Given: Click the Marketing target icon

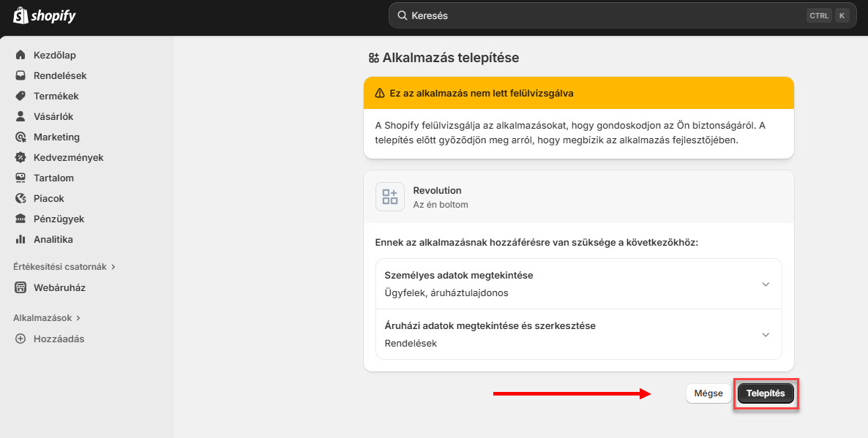Looking at the screenshot, I should [20, 137].
